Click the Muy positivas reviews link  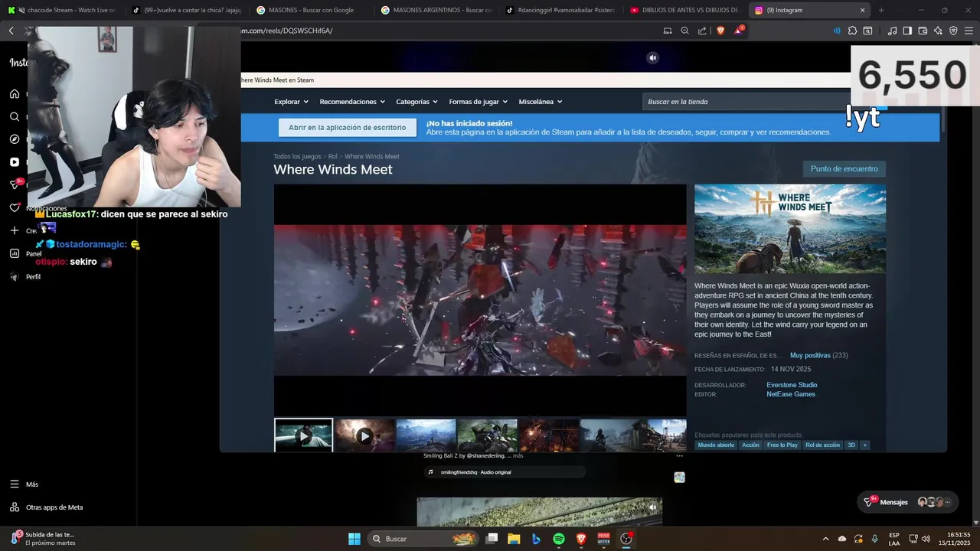click(810, 355)
